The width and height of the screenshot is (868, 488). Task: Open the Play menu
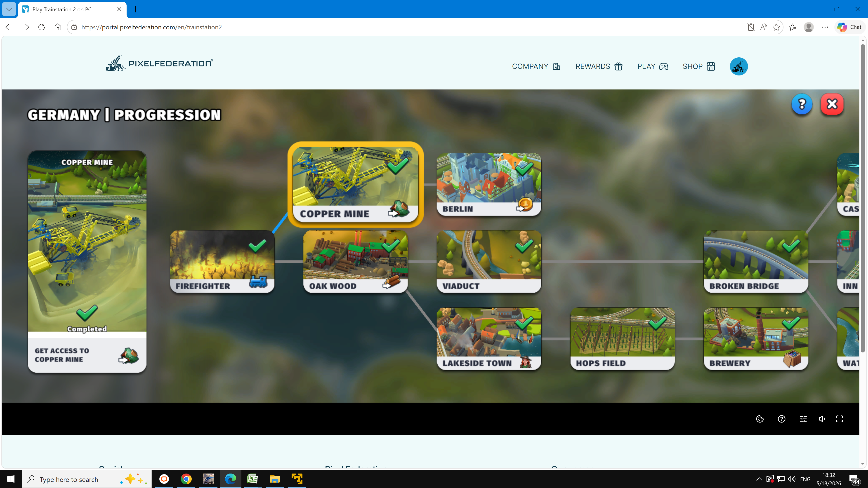pyautogui.click(x=652, y=66)
